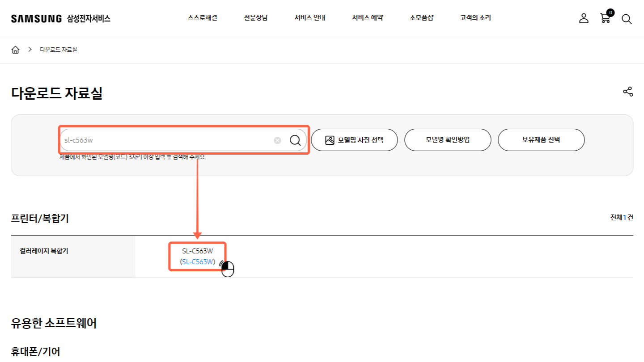
Task: Open the 서비스 안내 menu
Action: [310, 18]
